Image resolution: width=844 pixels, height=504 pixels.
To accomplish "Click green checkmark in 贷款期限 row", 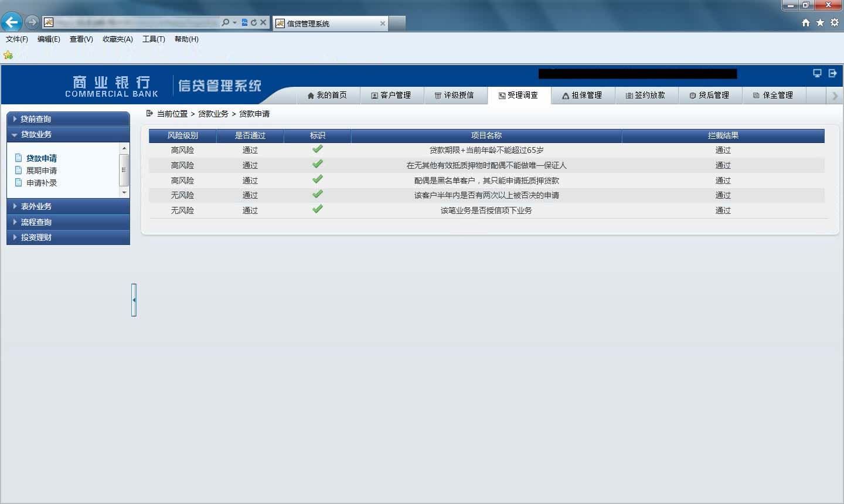I will (x=318, y=149).
